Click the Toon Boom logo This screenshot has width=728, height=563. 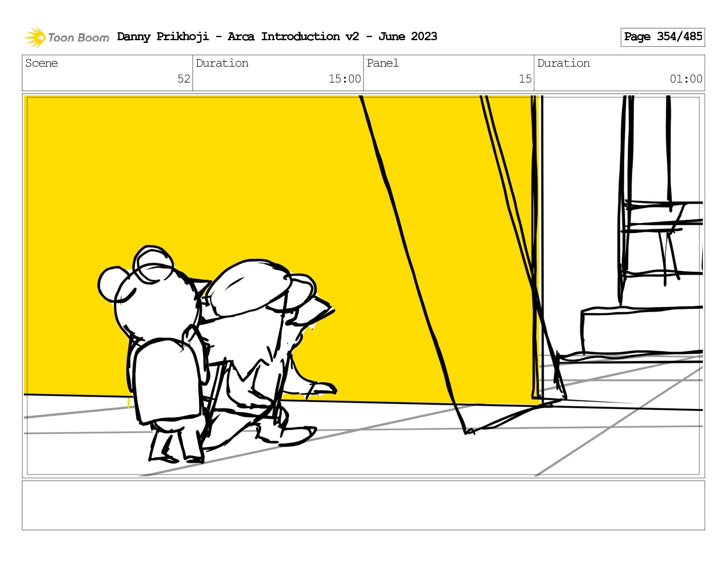click(66, 37)
